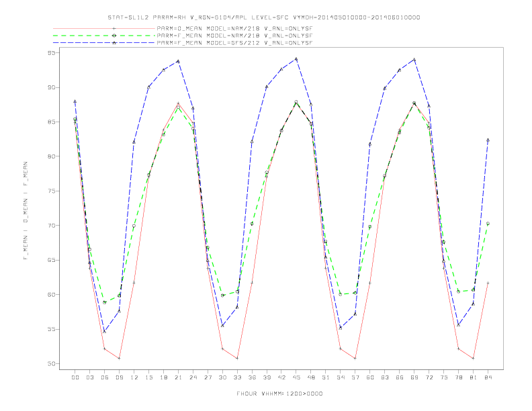Click x-axis tick label 42
Screen dimensions: 532x411
[281, 377]
